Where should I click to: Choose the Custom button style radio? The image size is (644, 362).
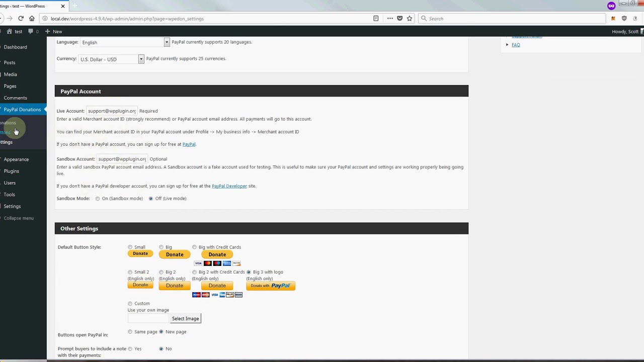[x=130, y=304]
